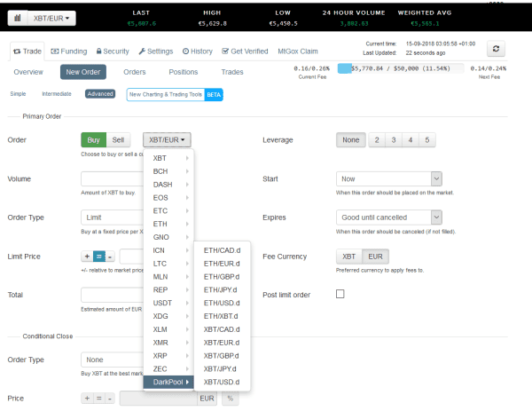Check the Post limit order checkbox
This screenshot has height=419, width=532.
pyautogui.click(x=340, y=294)
